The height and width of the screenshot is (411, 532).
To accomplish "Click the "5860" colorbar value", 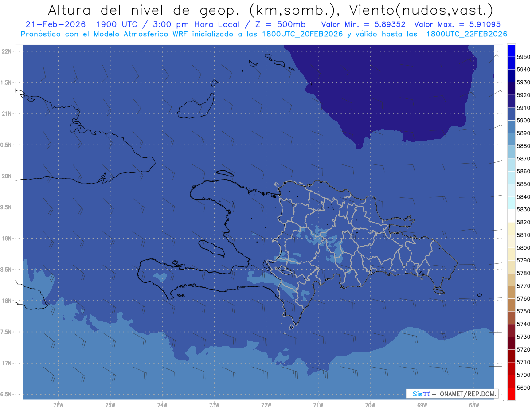I will point(524,172).
